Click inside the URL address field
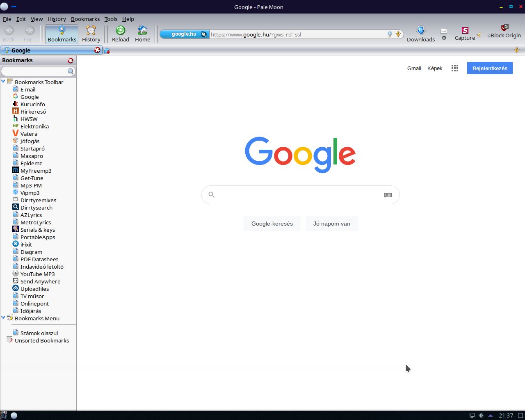Screen dimensions: 525x420 pos(297,34)
